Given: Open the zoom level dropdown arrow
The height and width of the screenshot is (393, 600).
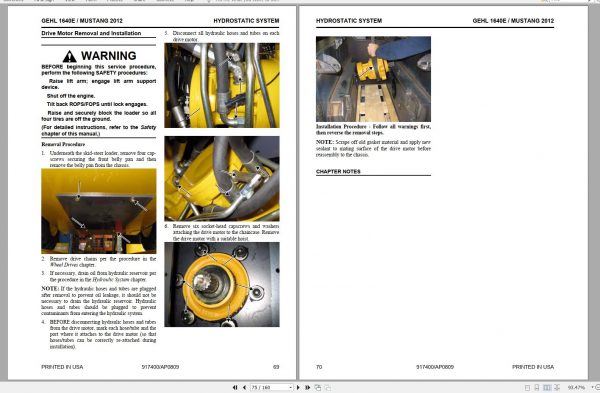Looking at the screenshot, I should pos(593,387).
